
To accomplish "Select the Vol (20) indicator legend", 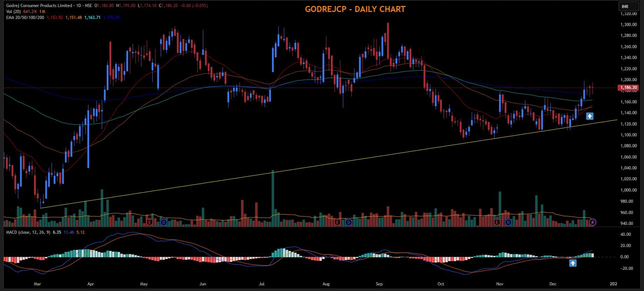I will click(x=14, y=12).
